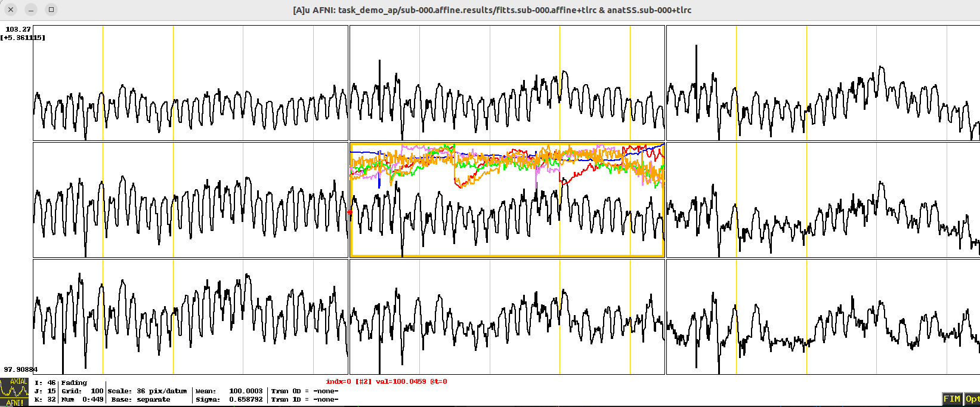Click the highlighted center graph with colored overlays
Image resolution: width=980 pixels, height=407 pixels.
pos(507,200)
